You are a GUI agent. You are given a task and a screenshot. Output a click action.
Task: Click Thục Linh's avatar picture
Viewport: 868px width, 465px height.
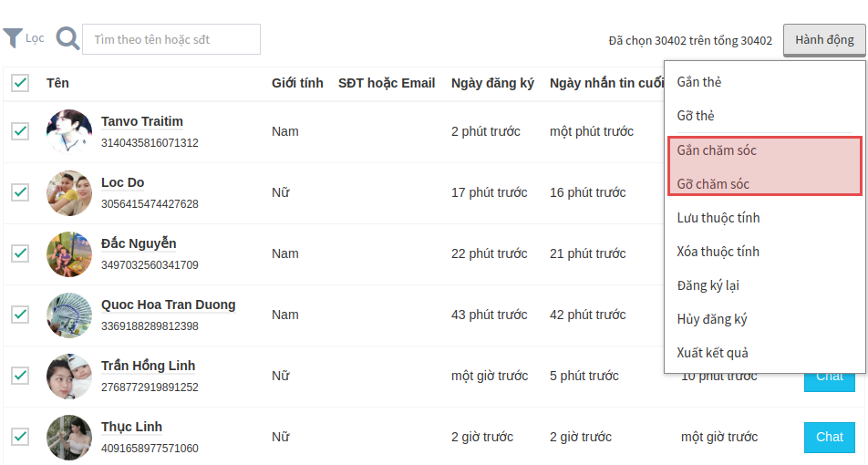click(x=69, y=438)
